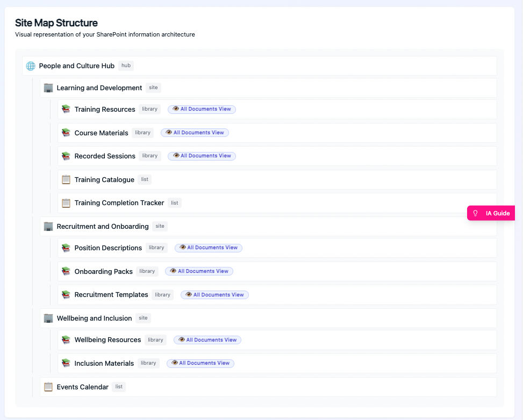
Task: Click the library books icon beside Training Resources
Action: (x=66, y=108)
